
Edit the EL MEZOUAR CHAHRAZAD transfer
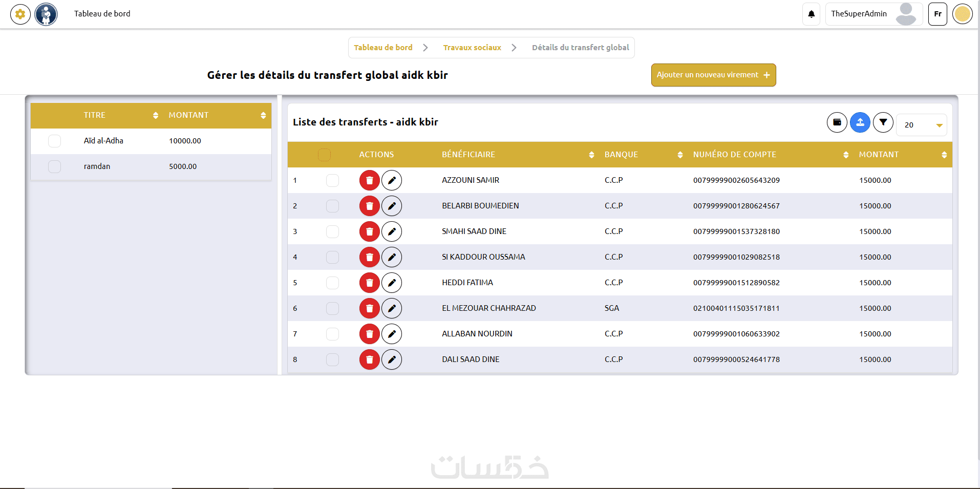point(392,308)
